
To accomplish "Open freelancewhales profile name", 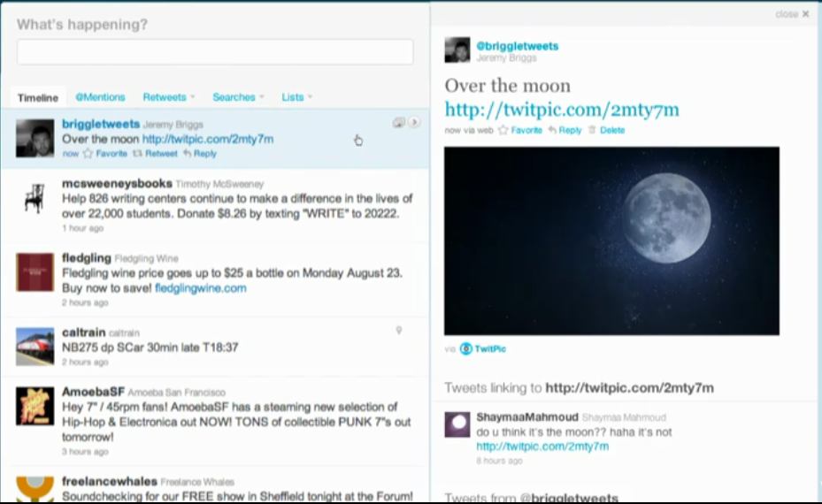I will click(x=110, y=481).
